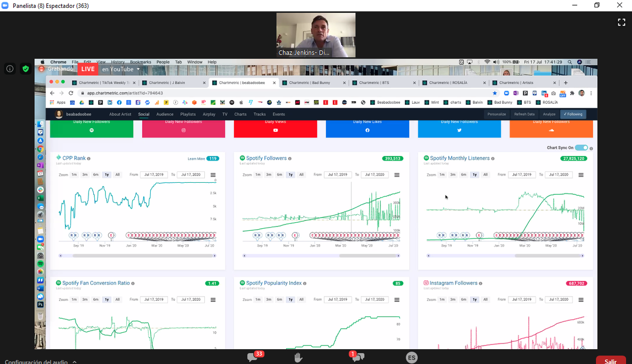Open Charts tab in artist nav

click(x=240, y=114)
